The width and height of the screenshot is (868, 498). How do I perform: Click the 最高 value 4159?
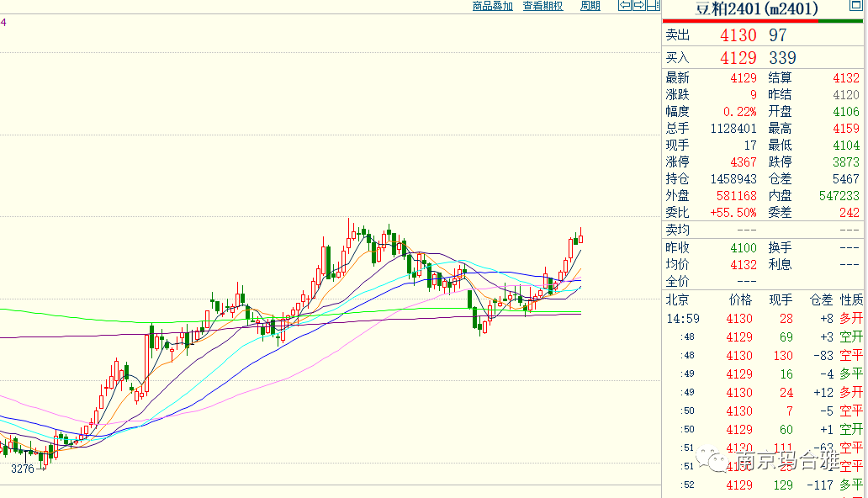[x=846, y=129]
